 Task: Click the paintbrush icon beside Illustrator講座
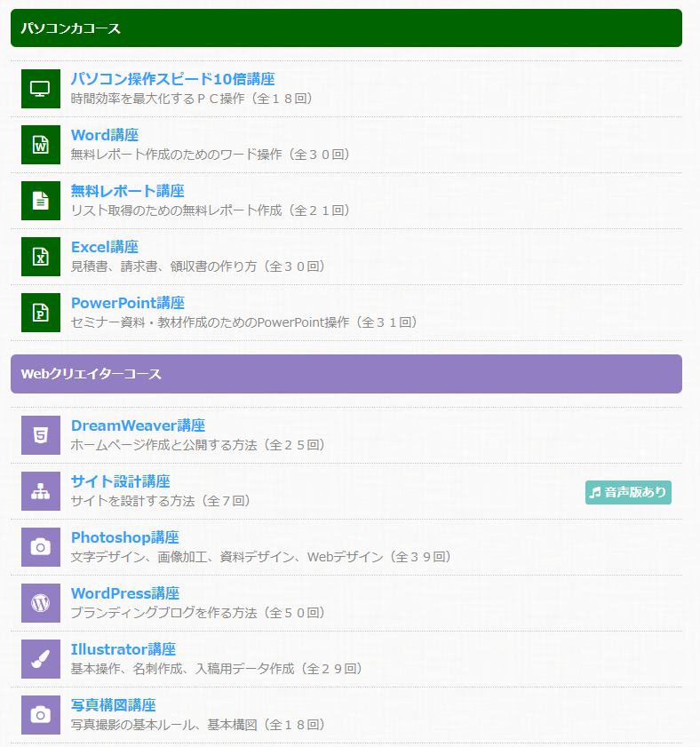41,659
